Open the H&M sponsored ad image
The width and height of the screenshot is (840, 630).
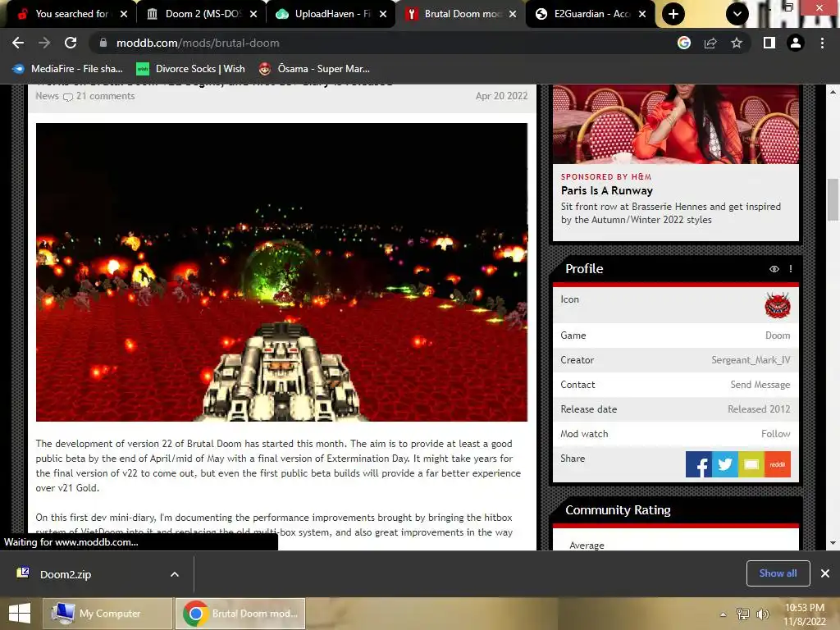tap(676, 125)
